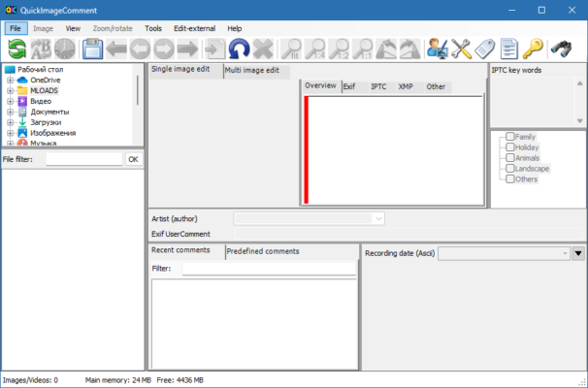The image size is (588, 388).
Task: Click the user with monitor icon
Action: point(438,48)
